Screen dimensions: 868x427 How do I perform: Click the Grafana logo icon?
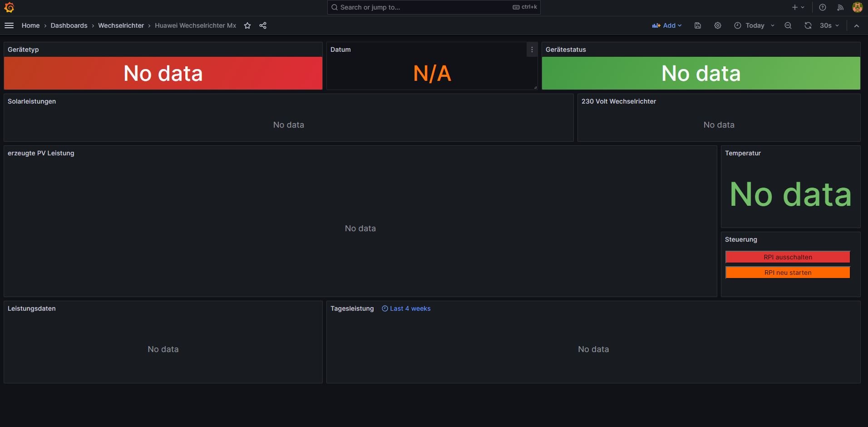(x=9, y=7)
